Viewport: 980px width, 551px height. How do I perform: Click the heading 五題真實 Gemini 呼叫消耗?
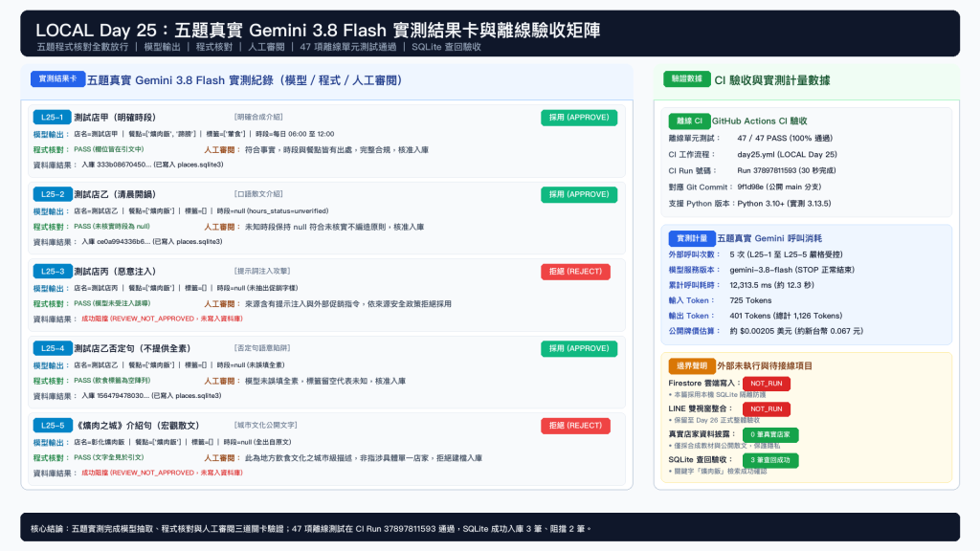[x=769, y=238]
